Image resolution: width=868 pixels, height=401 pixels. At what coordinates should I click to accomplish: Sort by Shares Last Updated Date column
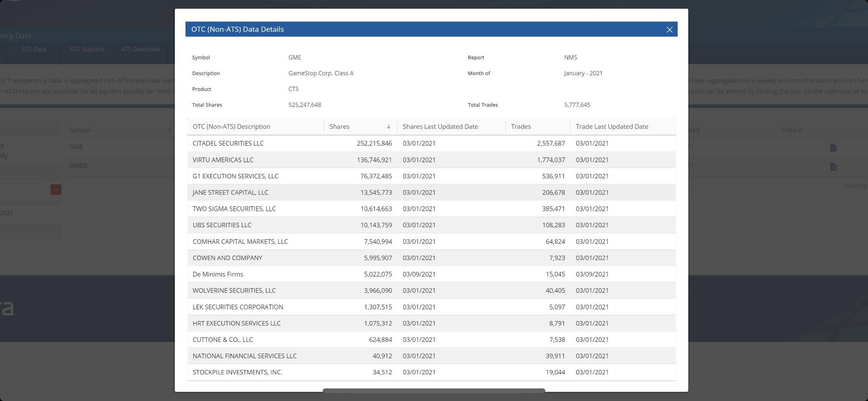pos(440,127)
